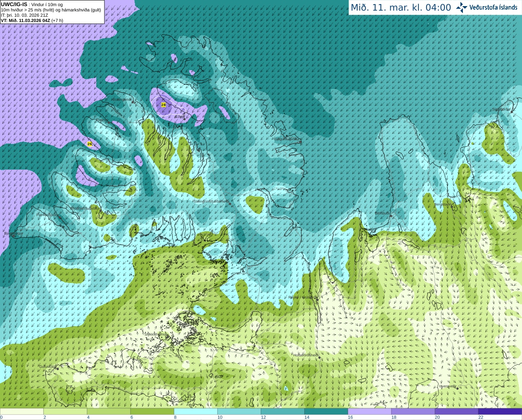Click the Blönduós station label
The width and height of the screenshot is (522, 420).
coord(382,213)
